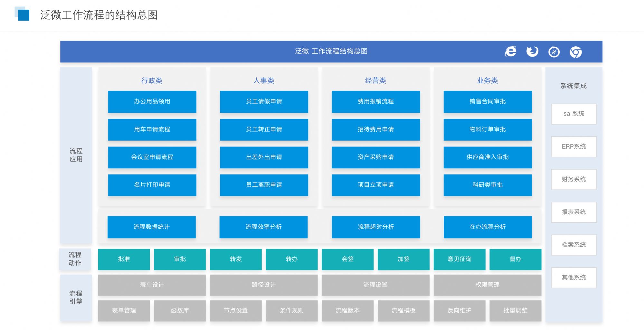644x330 pixels.
Task: Open the 流程超时分析 block
Action: pos(376,227)
